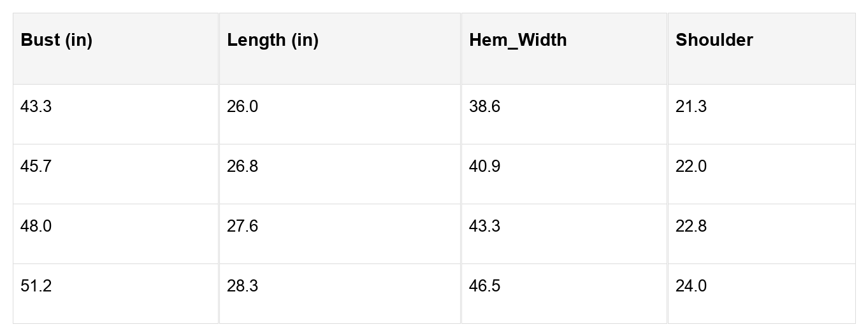Click the hem width cell 38.6
Image resolution: width=868 pixels, height=336 pixels.
[x=565, y=115]
